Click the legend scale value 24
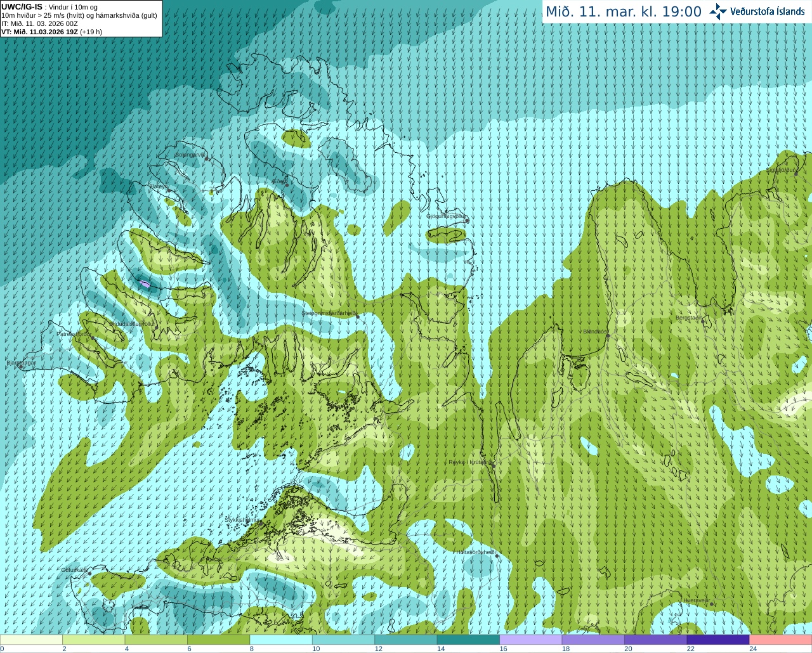This screenshot has width=812, height=653. [x=753, y=649]
